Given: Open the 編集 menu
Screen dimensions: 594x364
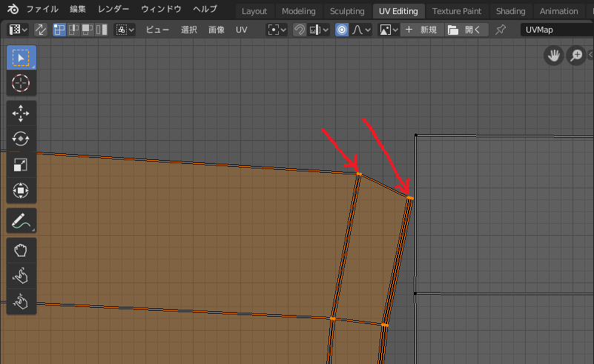Looking at the screenshot, I should tap(78, 9).
